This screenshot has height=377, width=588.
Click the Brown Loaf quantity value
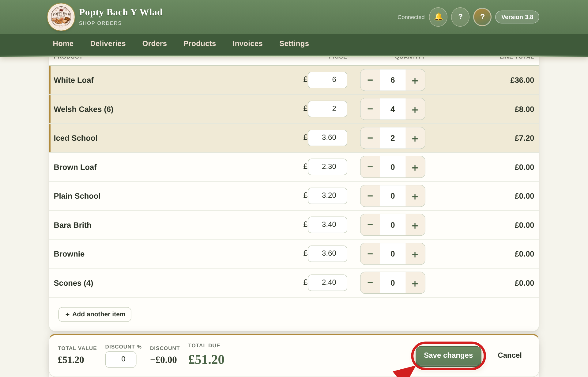(x=393, y=167)
